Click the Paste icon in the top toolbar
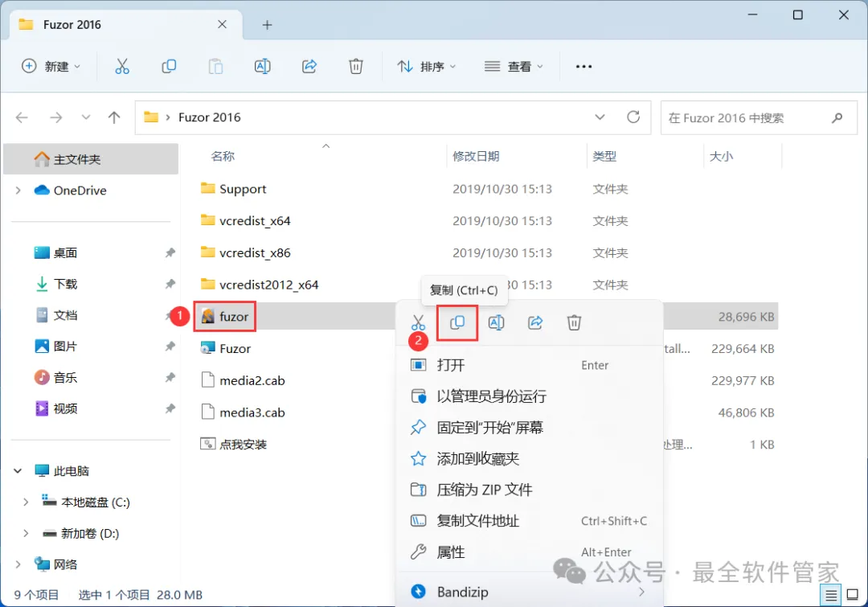This screenshot has width=868, height=607. pyautogui.click(x=216, y=67)
